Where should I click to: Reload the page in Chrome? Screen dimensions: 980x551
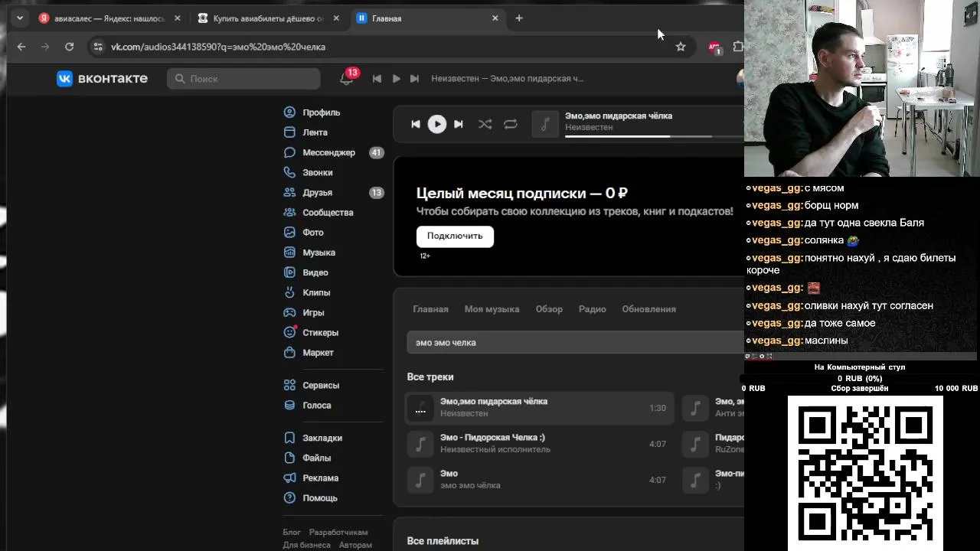(x=69, y=47)
